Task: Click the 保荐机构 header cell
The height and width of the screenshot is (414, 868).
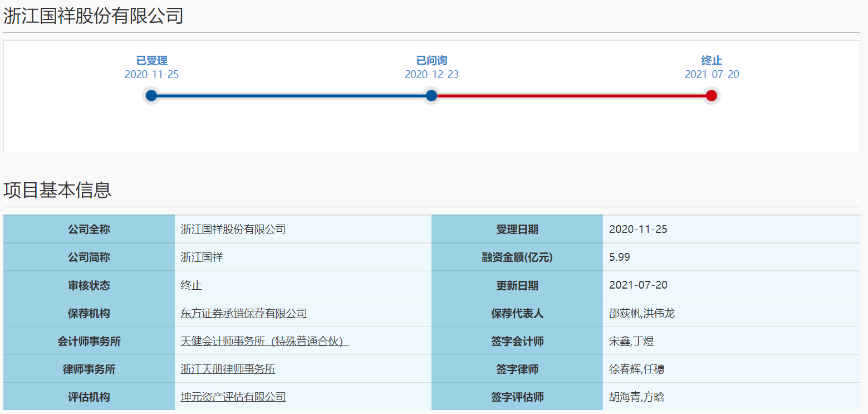Action: tap(89, 313)
